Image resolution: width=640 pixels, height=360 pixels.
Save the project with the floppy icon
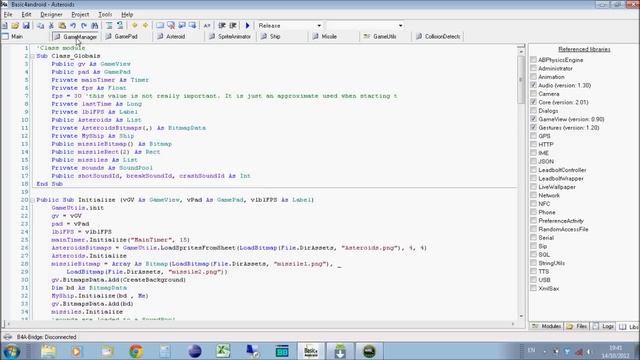pyautogui.click(x=26, y=25)
